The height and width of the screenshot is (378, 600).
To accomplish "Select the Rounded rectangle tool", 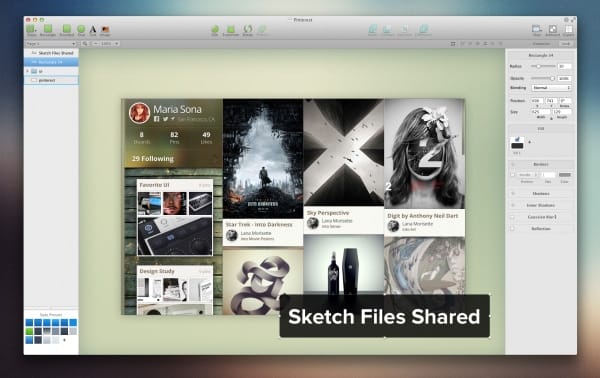I will coord(67,29).
